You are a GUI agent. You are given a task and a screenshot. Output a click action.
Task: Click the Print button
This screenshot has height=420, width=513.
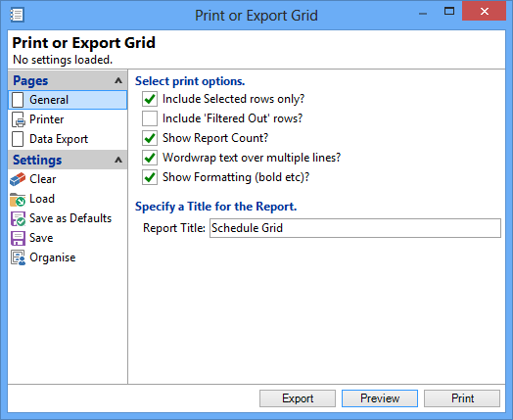(x=462, y=398)
